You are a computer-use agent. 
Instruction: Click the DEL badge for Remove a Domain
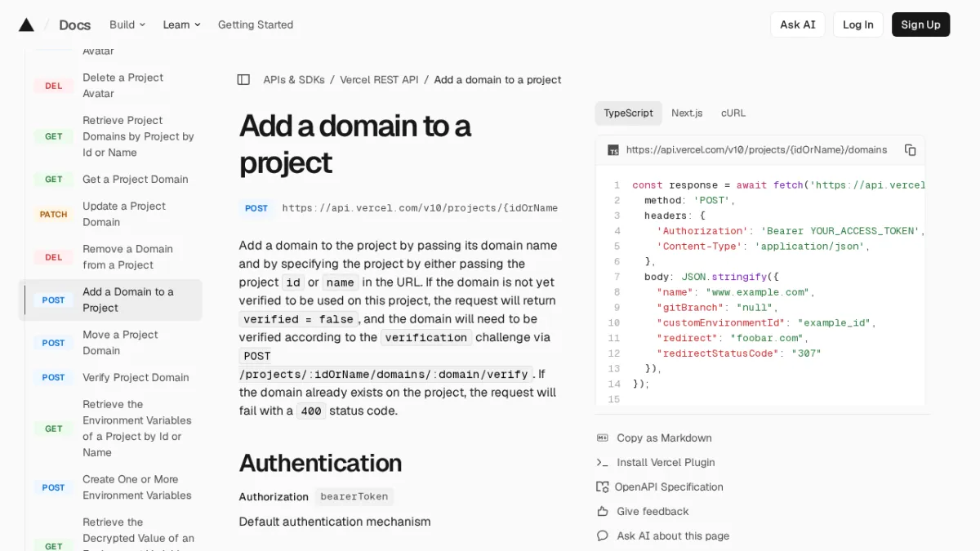click(53, 257)
